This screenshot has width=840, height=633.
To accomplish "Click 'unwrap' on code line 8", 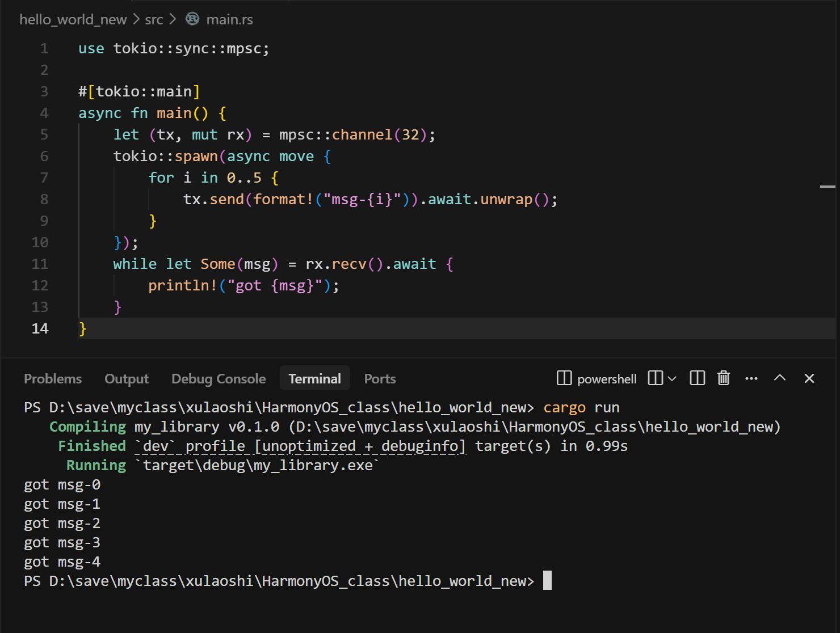I will tap(506, 200).
